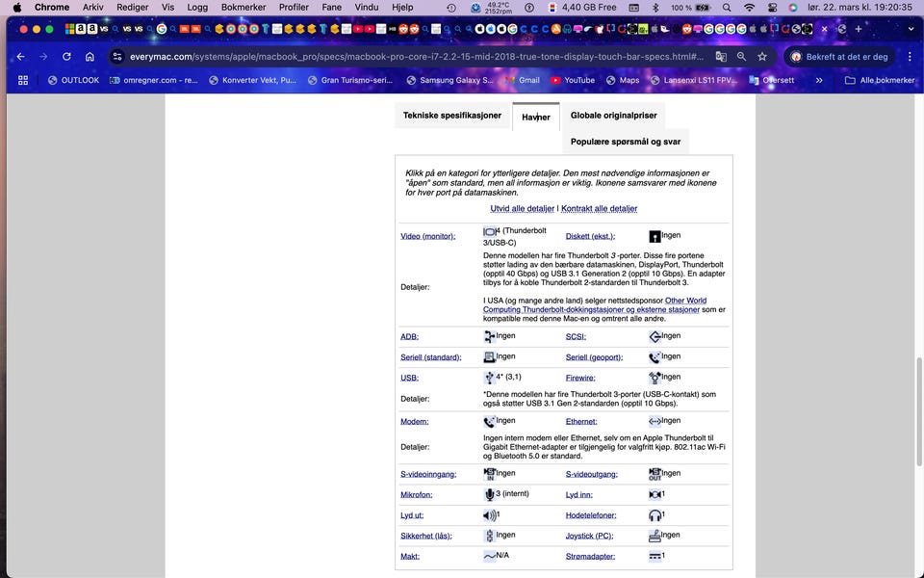924x578 pixels.
Task: Open macOS Control Center icon
Action: (x=772, y=8)
